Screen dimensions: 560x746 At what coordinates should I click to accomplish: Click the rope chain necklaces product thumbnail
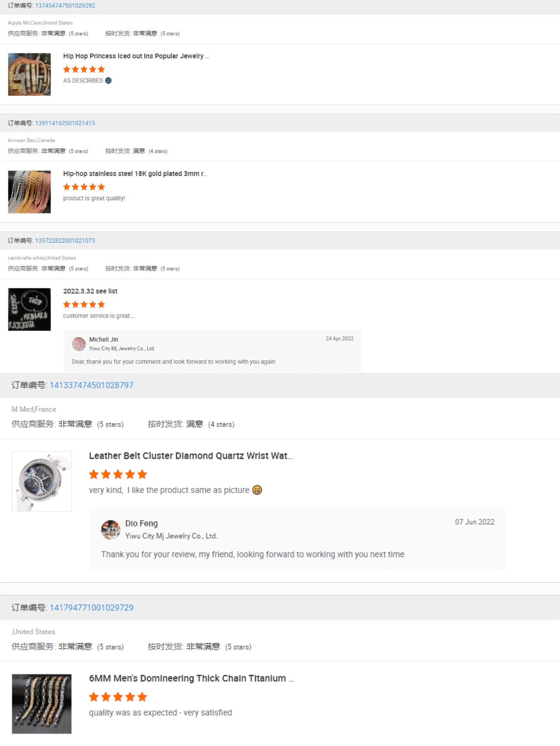(x=29, y=192)
